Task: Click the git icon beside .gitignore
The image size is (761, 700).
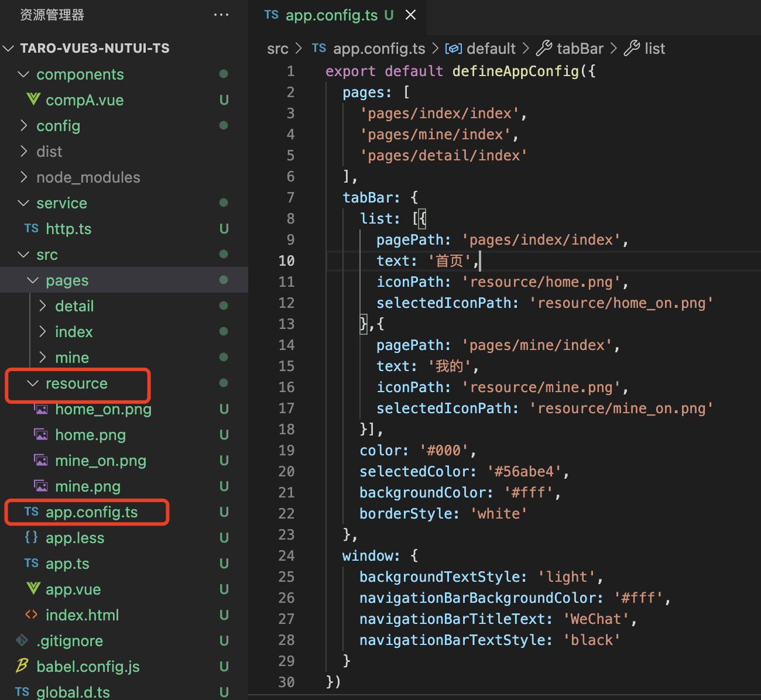Action: click(22, 640)
